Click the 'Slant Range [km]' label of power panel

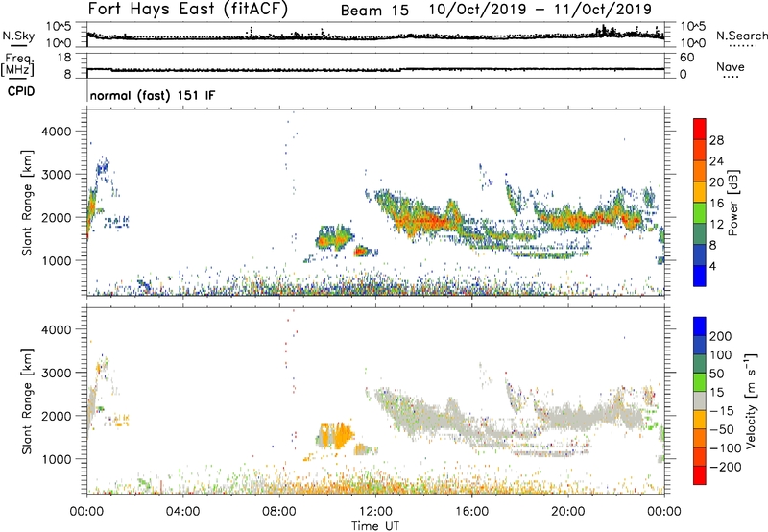[27, 203]
